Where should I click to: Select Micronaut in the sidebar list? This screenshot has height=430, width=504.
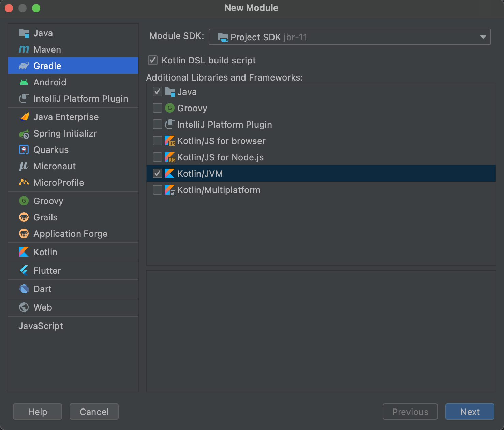(x=73, y=166)
